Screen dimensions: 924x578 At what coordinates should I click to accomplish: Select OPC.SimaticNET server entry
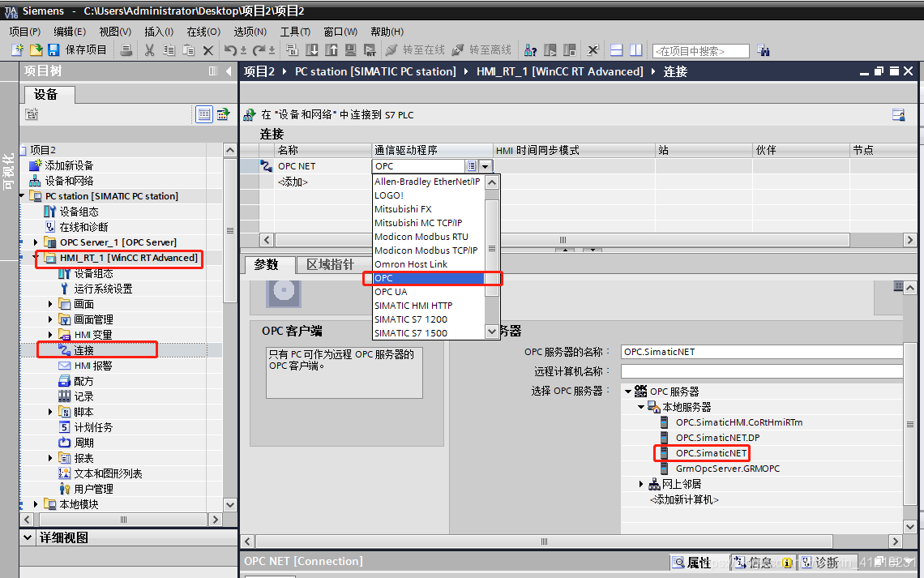(712, 453)
